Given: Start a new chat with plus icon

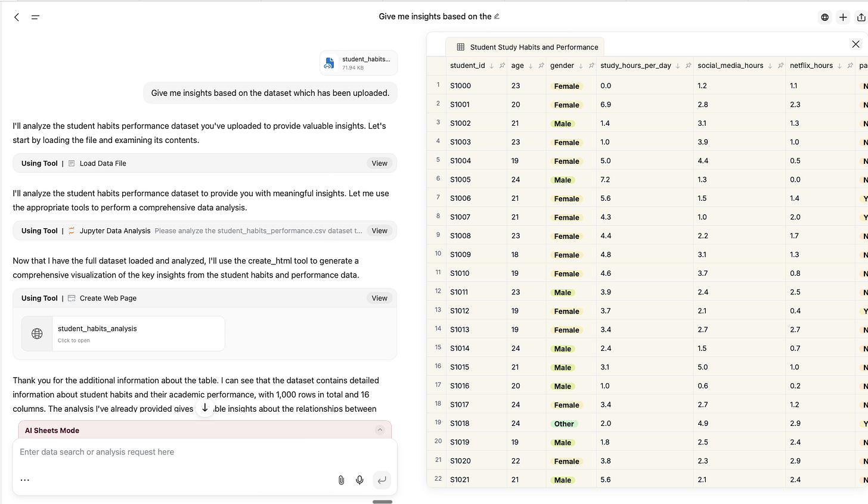Looking at the screenshot, I should pyautogui.click(x=843, y=17).
